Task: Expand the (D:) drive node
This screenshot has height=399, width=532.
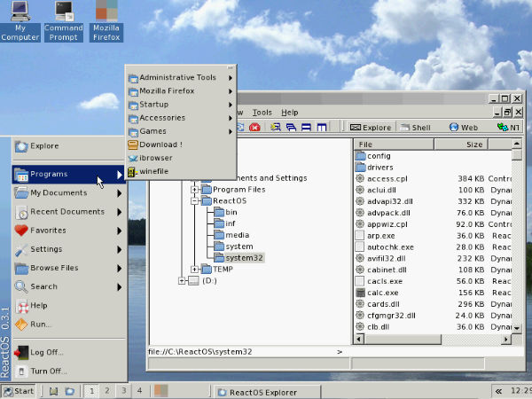Action: pos(182,280)
